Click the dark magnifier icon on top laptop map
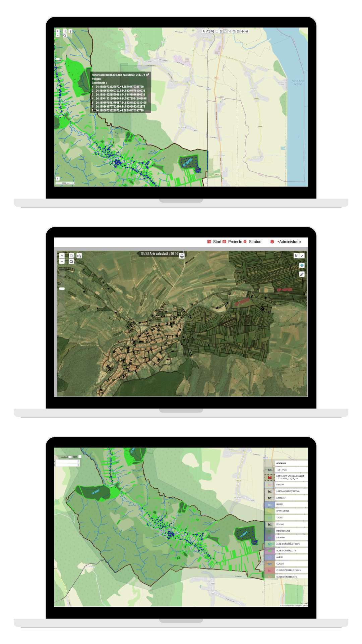The width and height of the screenshot is (362, 644). coord(65,35)
